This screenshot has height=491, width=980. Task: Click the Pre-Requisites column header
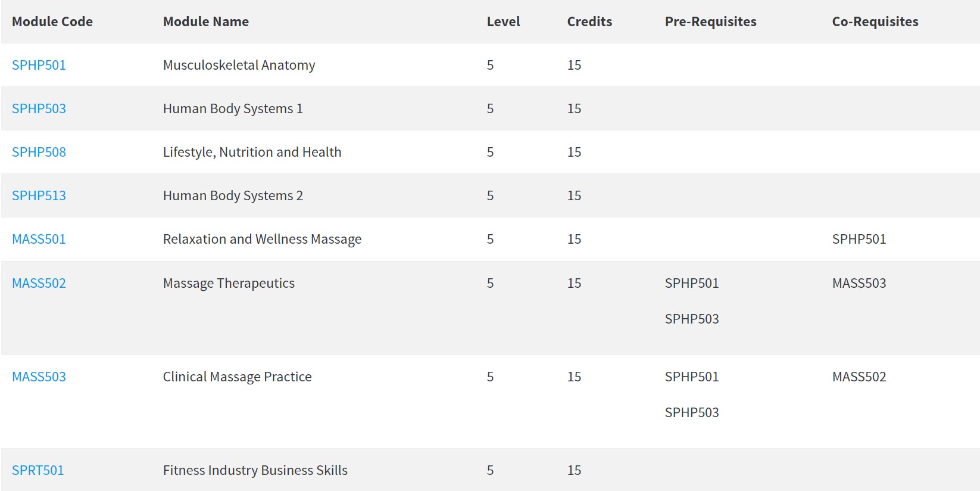click(x=710, y=21)
